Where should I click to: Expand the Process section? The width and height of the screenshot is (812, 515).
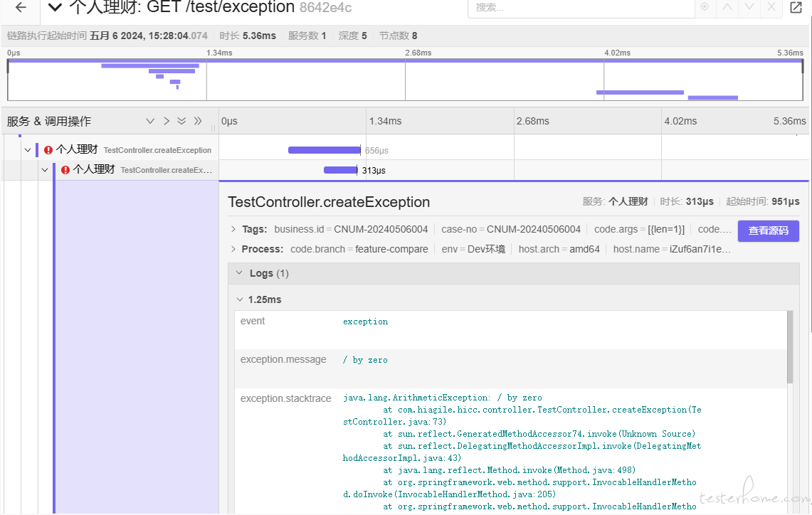233,249
